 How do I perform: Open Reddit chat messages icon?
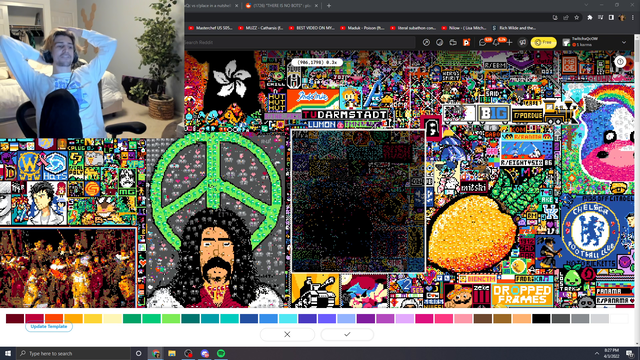[x=482, y=42]
